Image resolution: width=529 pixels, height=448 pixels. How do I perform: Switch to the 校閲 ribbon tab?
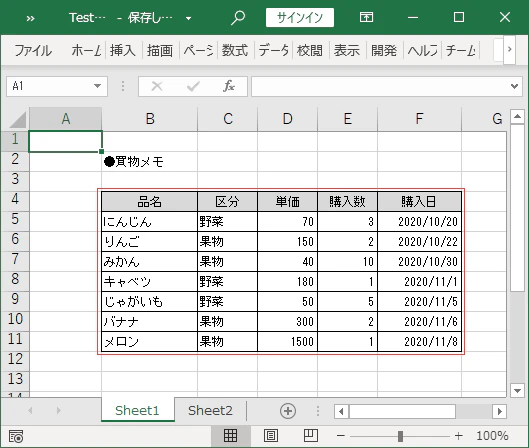click(309, 51)
